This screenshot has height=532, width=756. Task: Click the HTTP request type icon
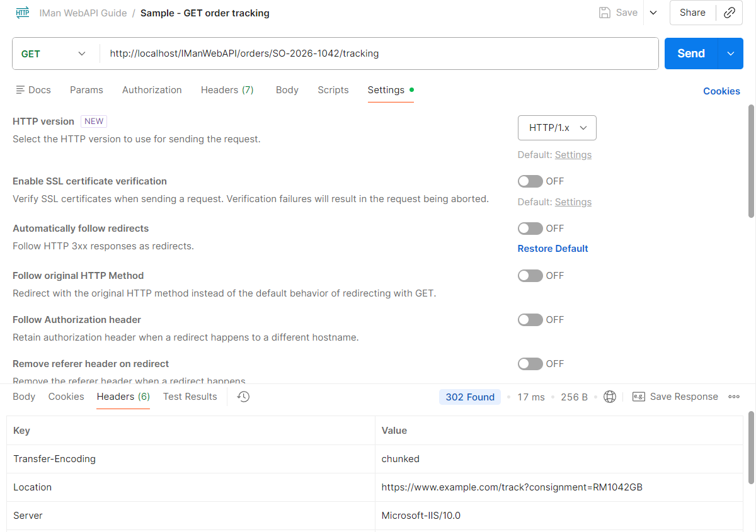pyautogui.click(x=23, y=13)
